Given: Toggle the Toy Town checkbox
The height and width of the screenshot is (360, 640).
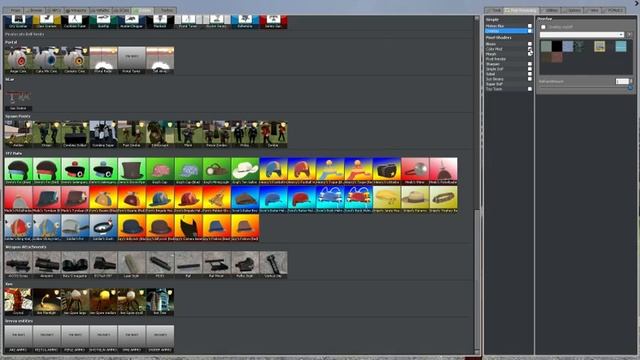Looking at the screenshot, I should [530, 89].
